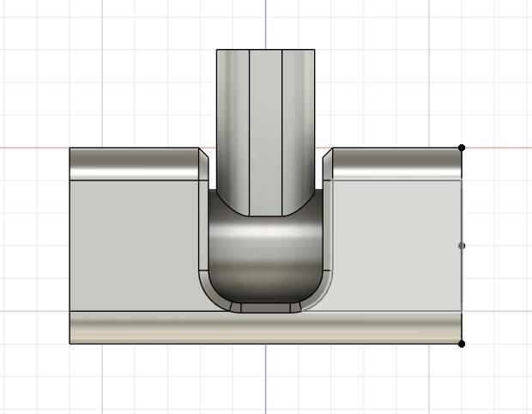Pick the right facet of vertical post

[299, 120]
